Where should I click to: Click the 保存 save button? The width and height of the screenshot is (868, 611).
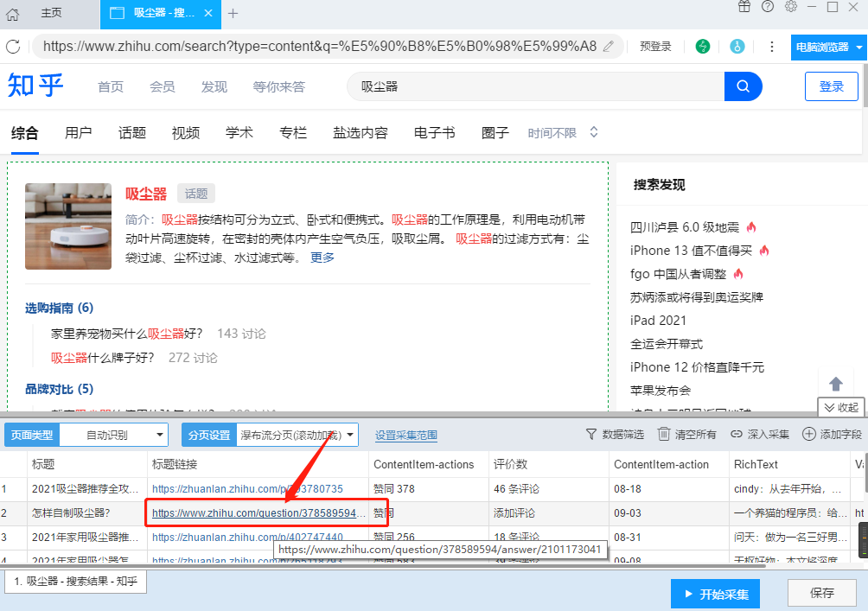pyautogui.click(x=821, y=594)
